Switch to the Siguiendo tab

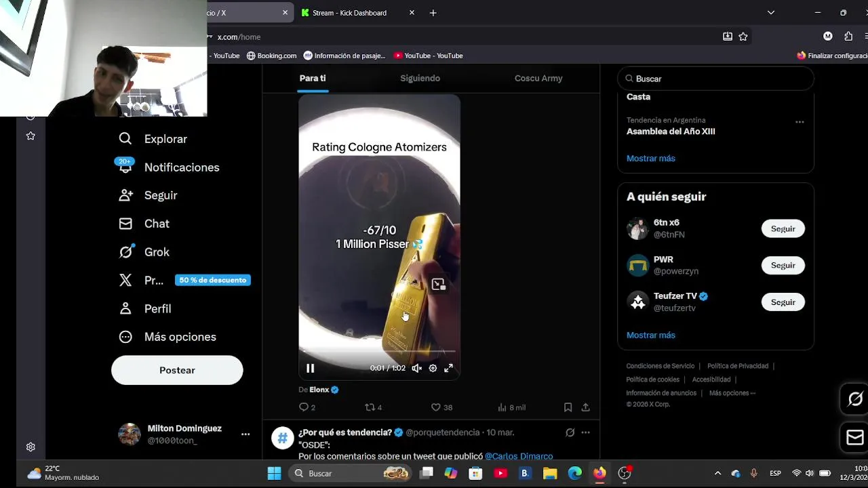pyautogui.click(x=420, y=78)
